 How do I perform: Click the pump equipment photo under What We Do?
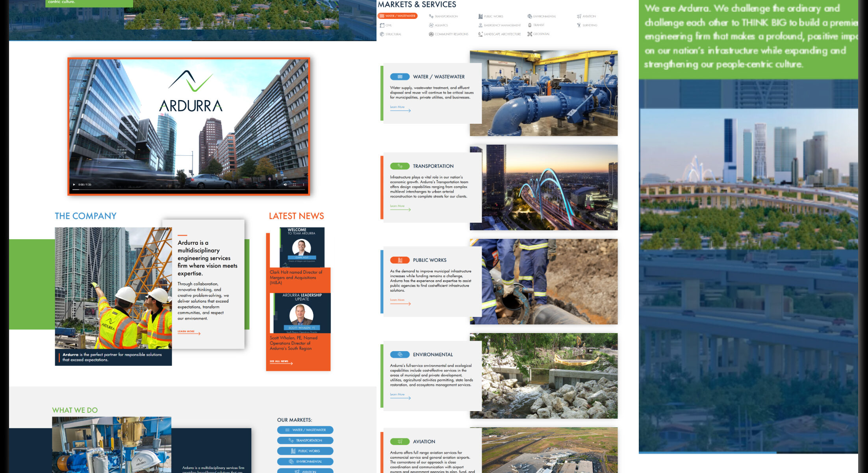coord(111,445)
